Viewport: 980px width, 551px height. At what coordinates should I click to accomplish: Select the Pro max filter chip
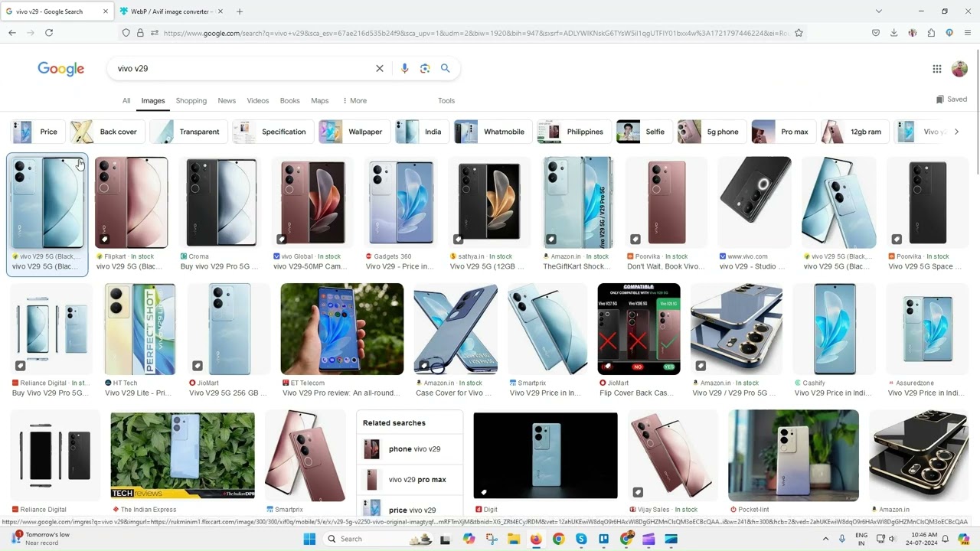click(x=783, y=132)
